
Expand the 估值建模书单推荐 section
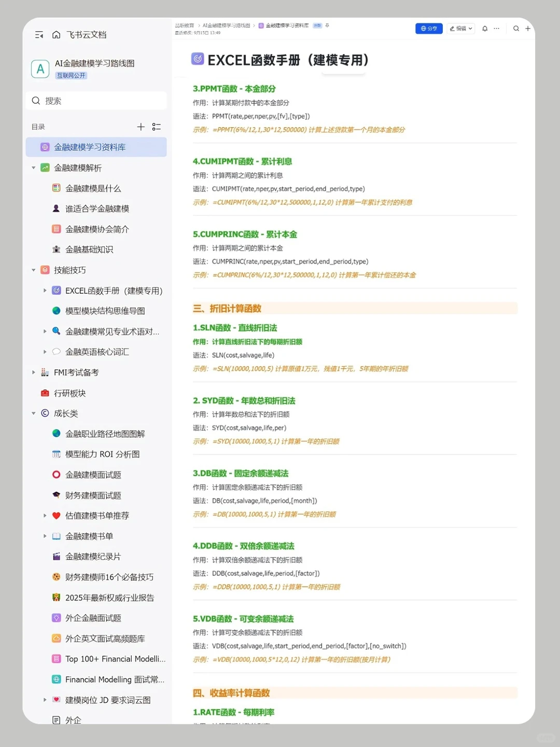tap(45, 516)
